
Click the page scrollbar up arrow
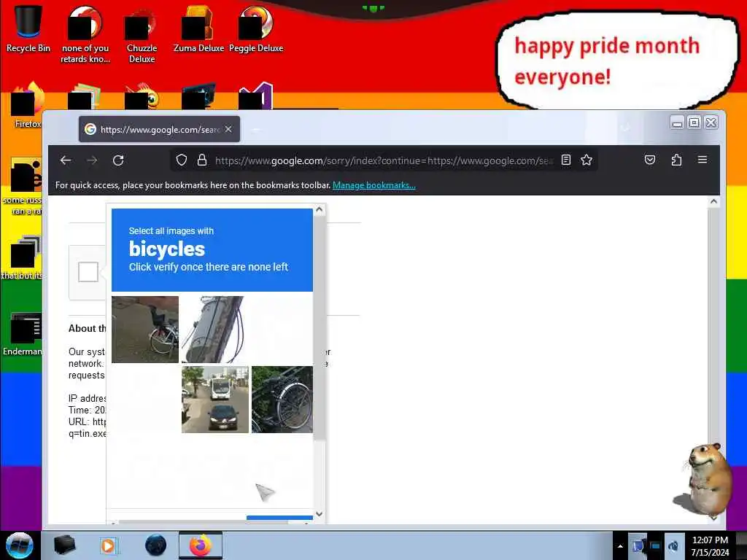(x=713, y=201)
